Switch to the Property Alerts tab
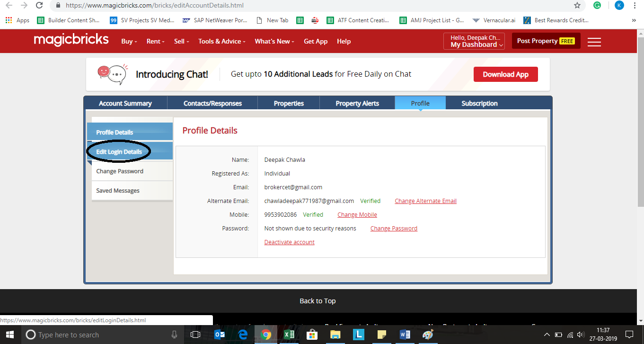 click(x=357, y=103)
